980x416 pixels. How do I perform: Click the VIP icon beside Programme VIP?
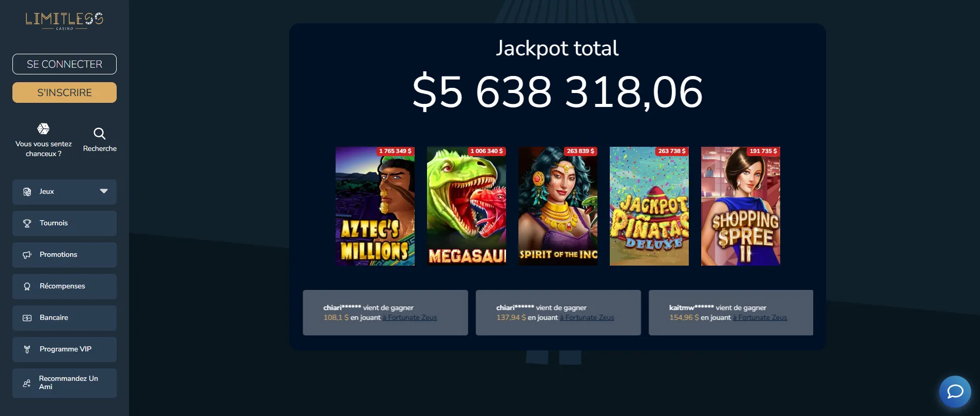(27, 349)
